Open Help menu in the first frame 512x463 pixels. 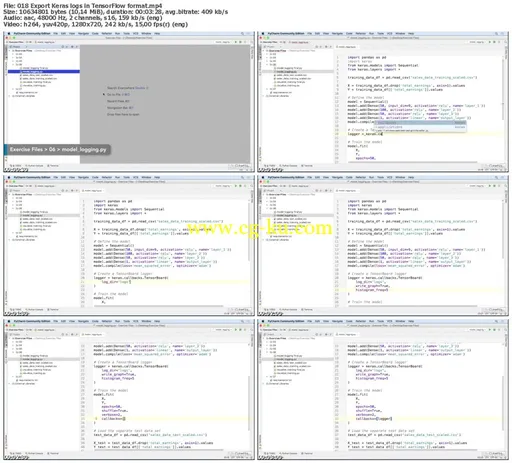[157, 34]
